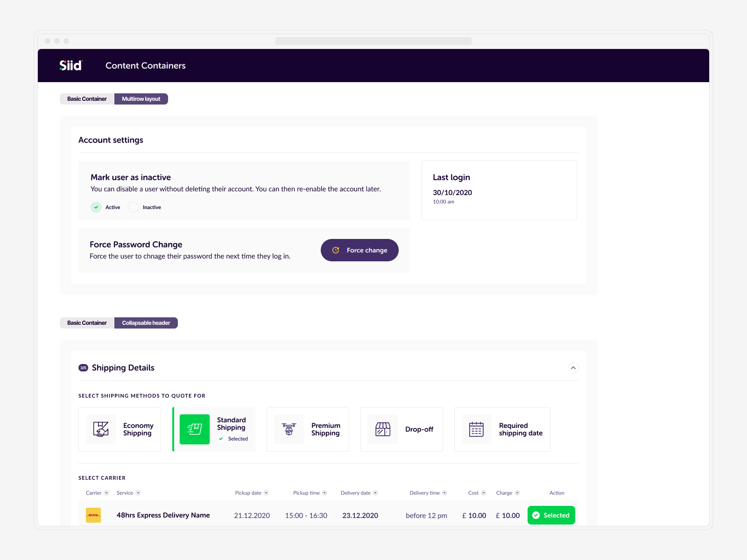Choose the Economy Shipping card

pos(120,429)
